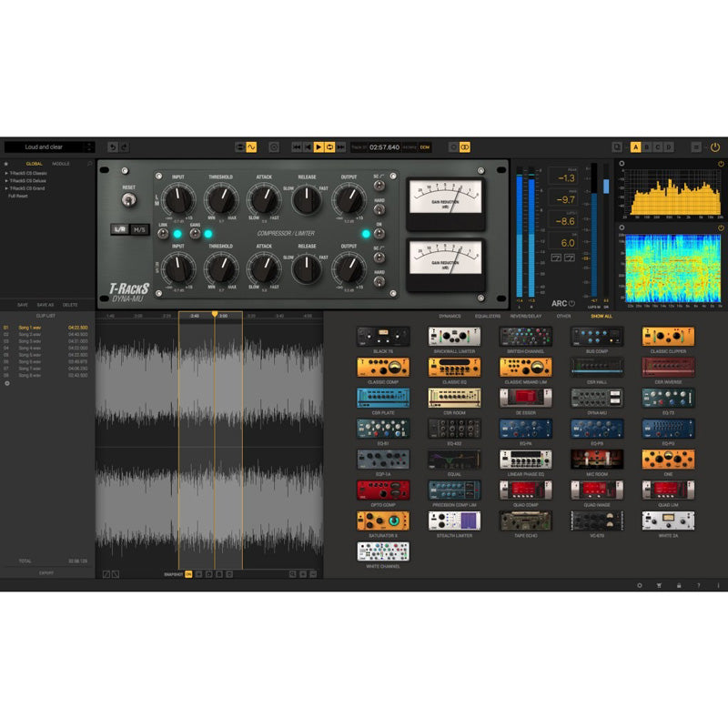
Task: Add the Tape Echo module
Action: [525, 520]
